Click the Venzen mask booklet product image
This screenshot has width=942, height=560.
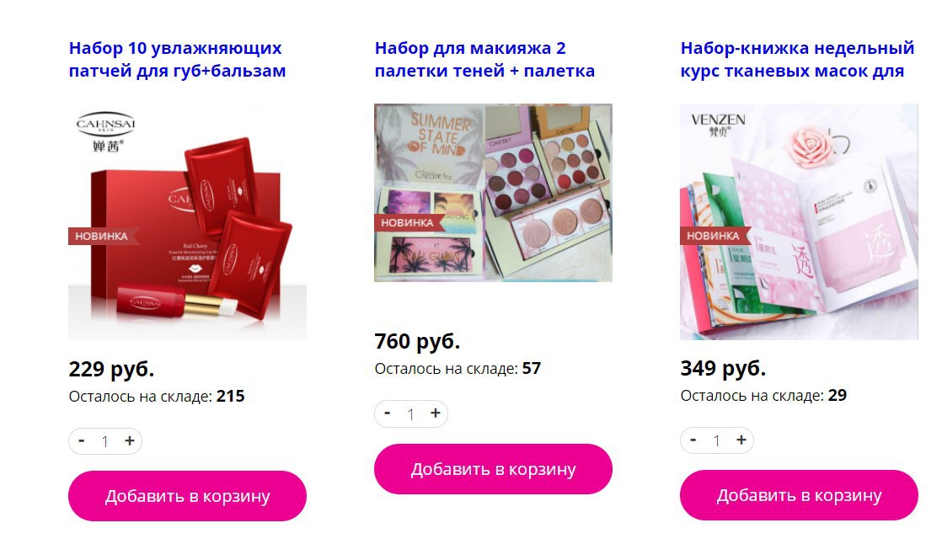[799, 222]
